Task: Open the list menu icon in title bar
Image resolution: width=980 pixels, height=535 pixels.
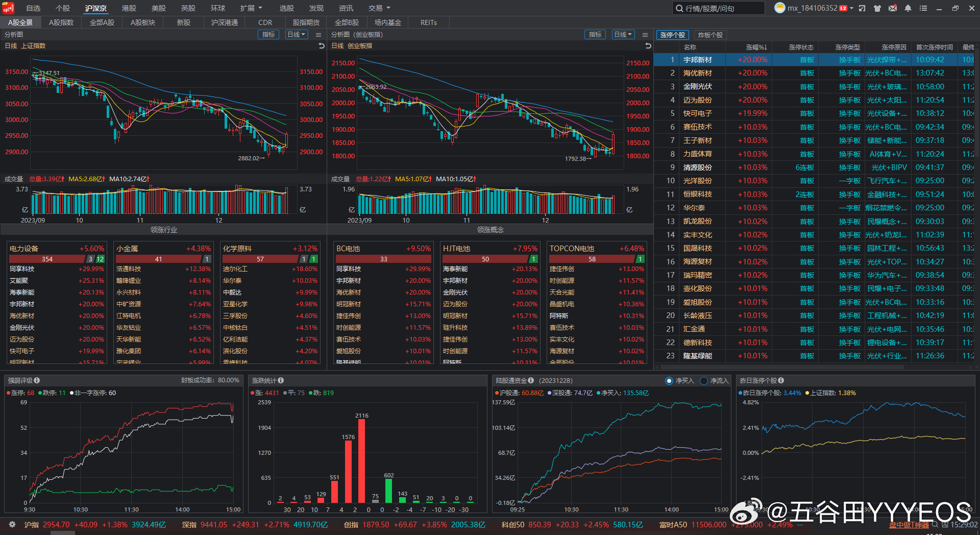Action: click(x=923, y=8)
